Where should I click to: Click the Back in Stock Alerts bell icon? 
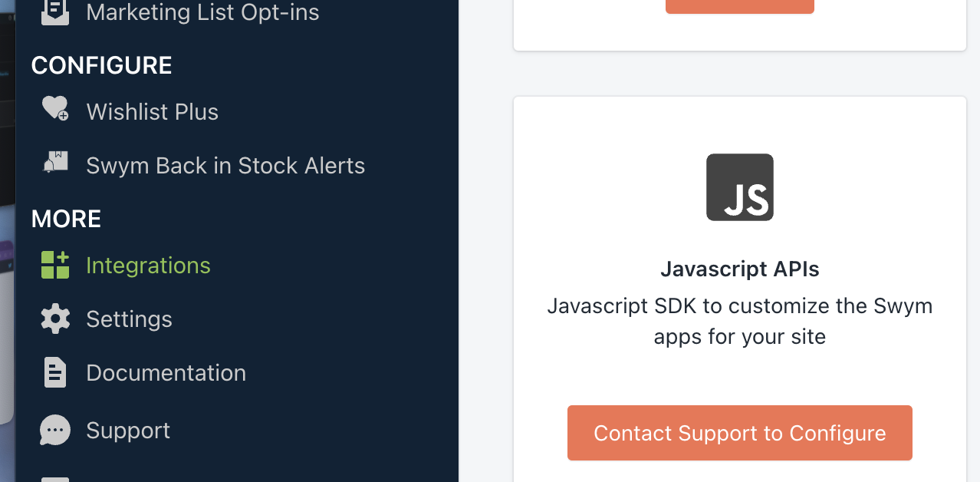[x=55, y=163]
